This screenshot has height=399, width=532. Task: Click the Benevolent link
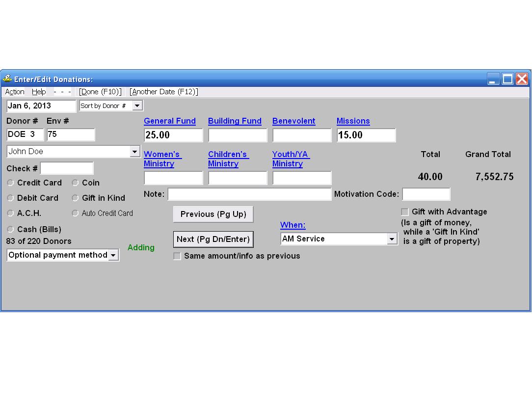pyautogui.click(x=294, y=121)
